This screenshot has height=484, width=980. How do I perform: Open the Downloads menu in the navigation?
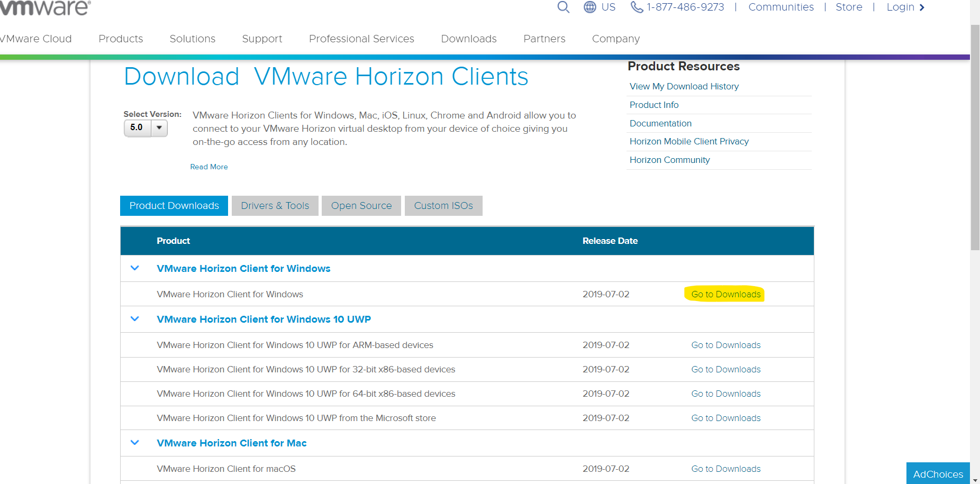(x=468, y=38)
